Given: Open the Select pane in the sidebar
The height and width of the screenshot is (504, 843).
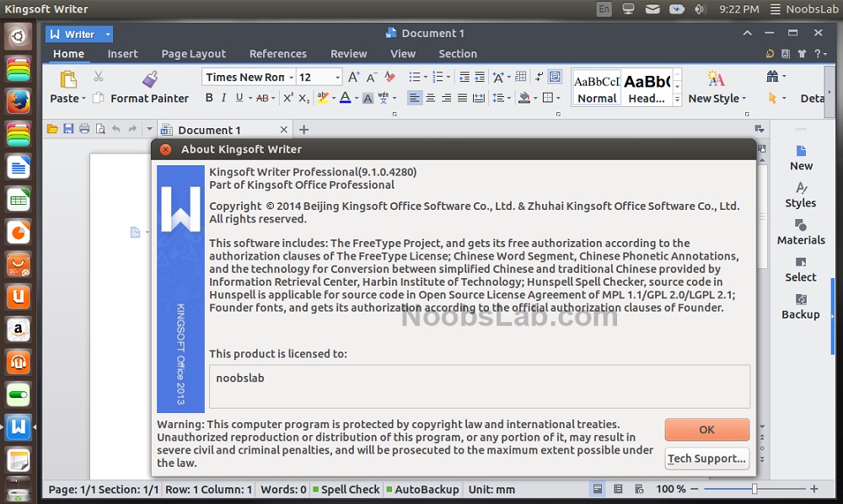Looking at the screenshot, I should (801, 269).
